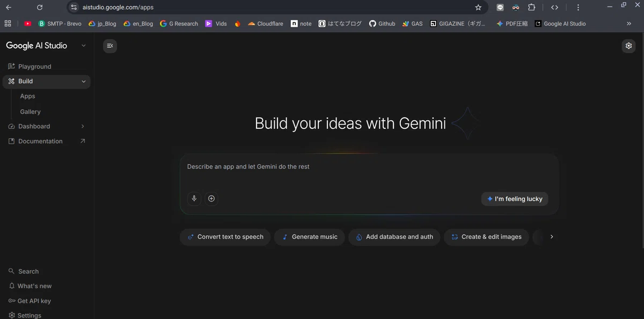Click I'm feeling lucky button
Viewport: 644px width, 319px height.
click(x=515, y=199)
